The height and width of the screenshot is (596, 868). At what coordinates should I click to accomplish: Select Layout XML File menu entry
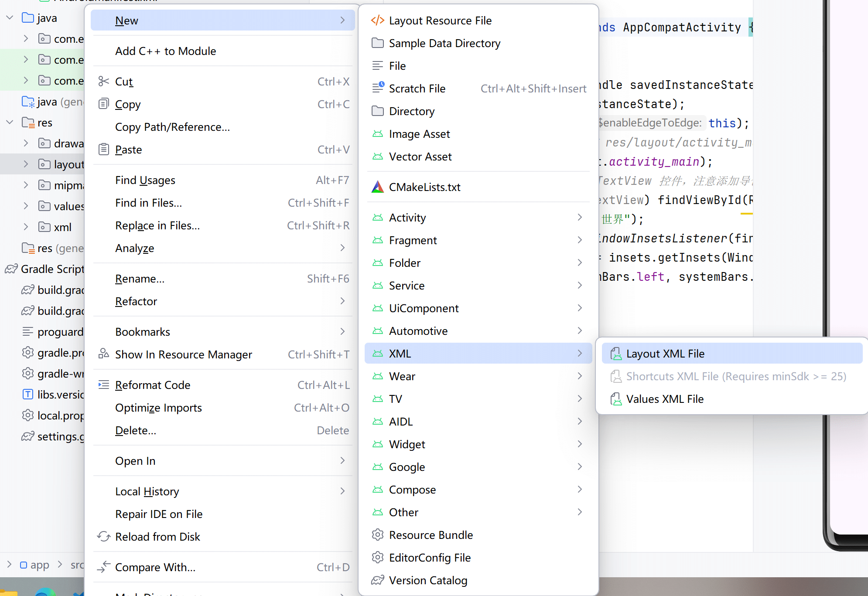[x=665, y=354]
